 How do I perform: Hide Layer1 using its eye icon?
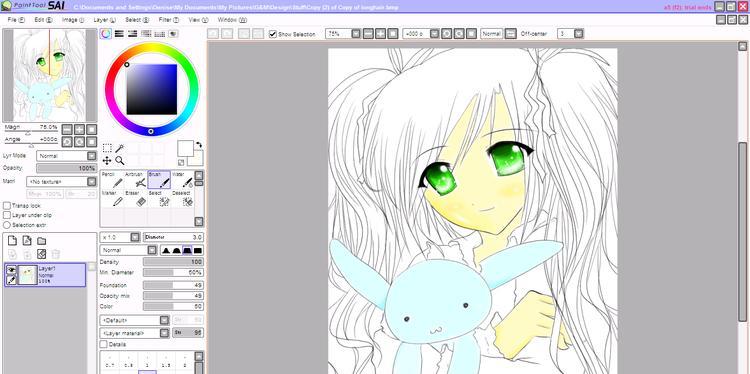[x=11, y=270]
